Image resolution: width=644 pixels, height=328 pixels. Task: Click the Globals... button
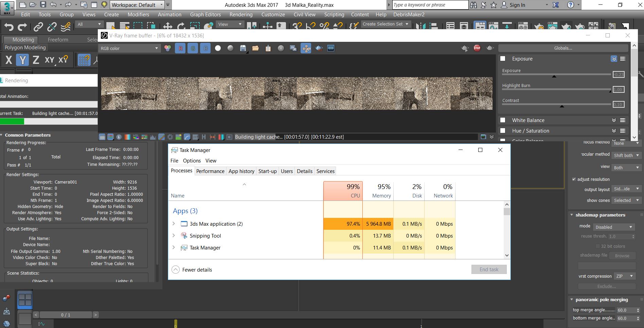[563, 48]
